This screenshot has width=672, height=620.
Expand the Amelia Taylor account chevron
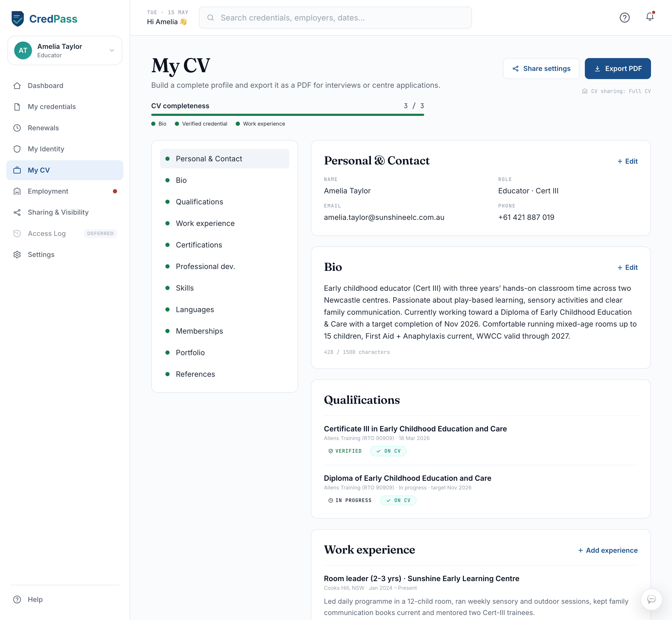click(x=112, y=50)
